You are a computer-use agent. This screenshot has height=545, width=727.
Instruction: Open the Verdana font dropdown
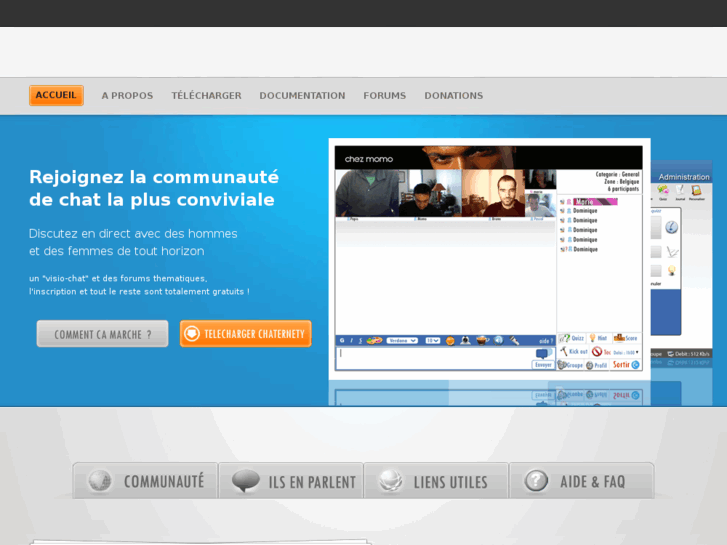tap(402, 340)
